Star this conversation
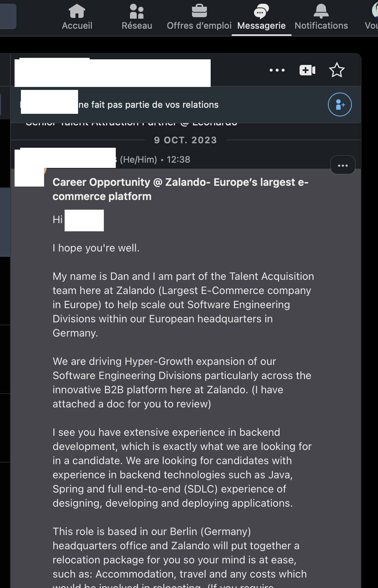378x588 pixels. pos(337,70)
